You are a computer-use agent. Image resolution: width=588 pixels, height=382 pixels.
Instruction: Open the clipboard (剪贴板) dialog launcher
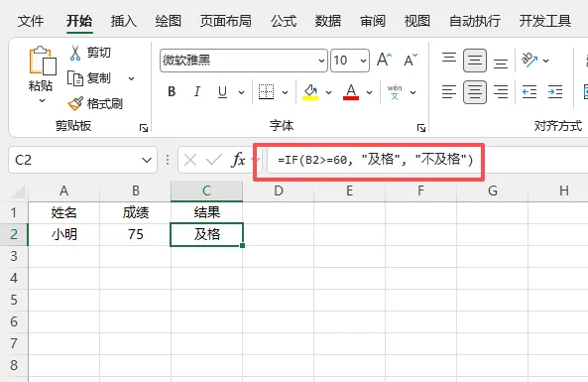click(143, 128)
